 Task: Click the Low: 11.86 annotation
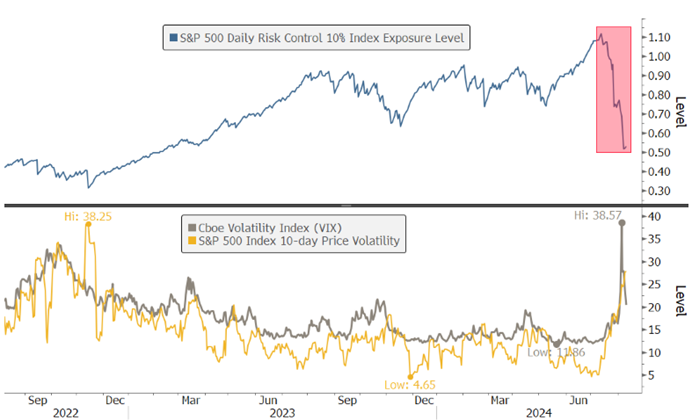pyautogui.click(x=556, y=352)
